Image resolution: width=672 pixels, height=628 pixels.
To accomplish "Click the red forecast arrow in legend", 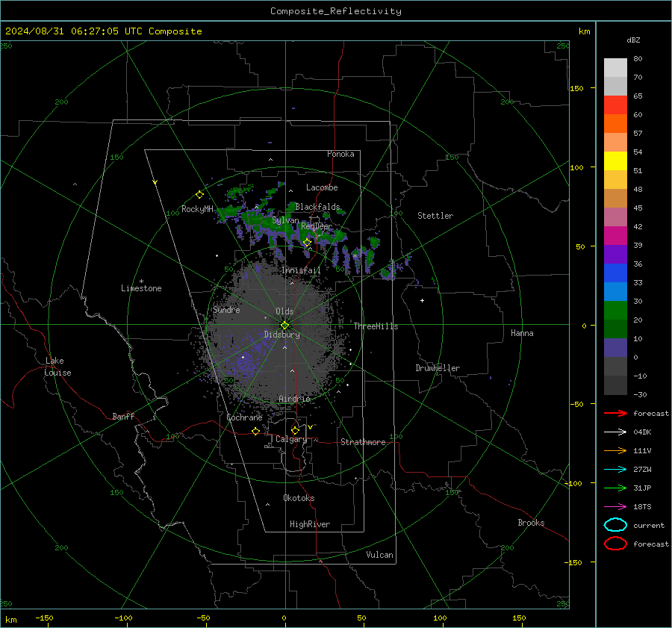I will [615, 413].
